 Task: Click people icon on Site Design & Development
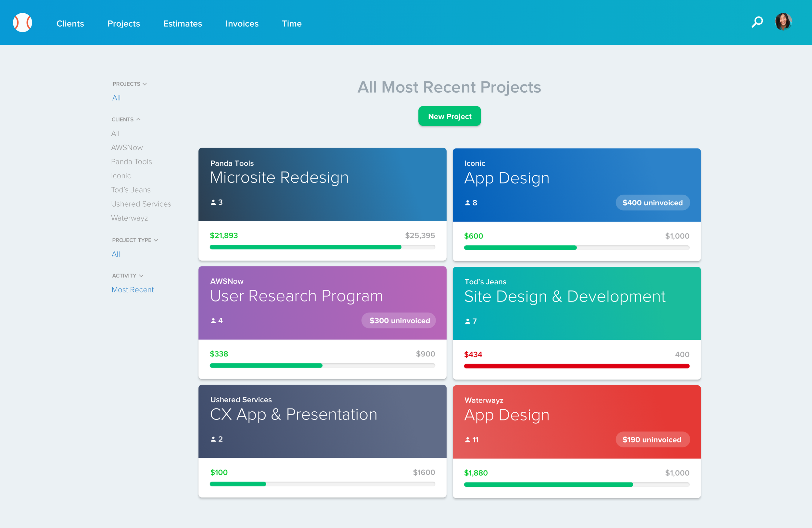click(x=467, y=321)
